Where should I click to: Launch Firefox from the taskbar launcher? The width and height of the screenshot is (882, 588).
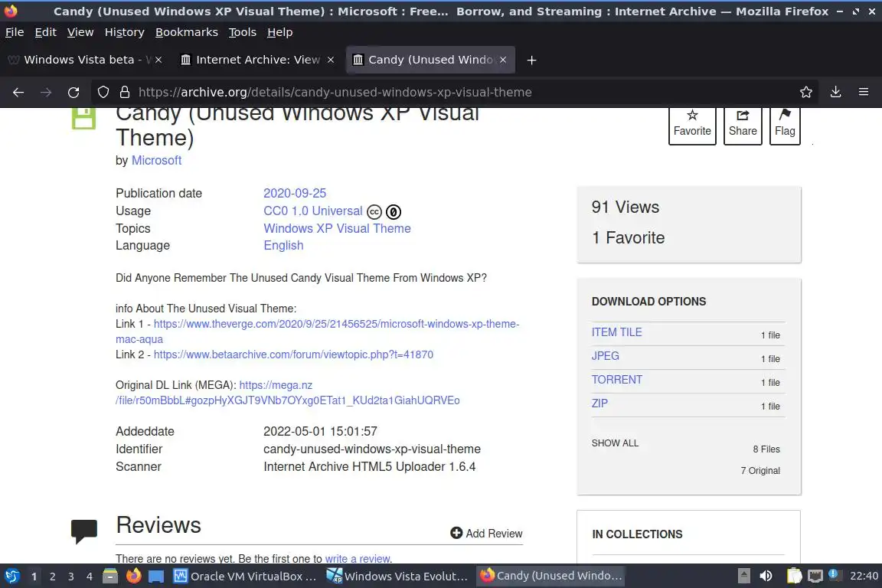tap(133, 576)
